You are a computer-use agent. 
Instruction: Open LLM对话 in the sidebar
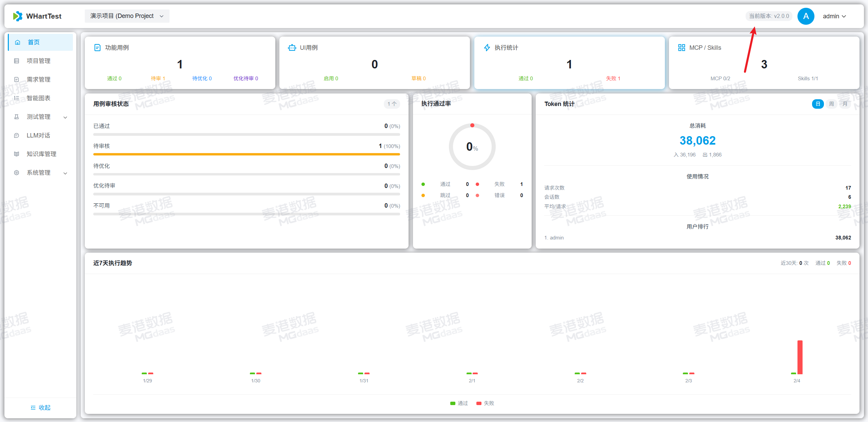[x=38, y=135]
